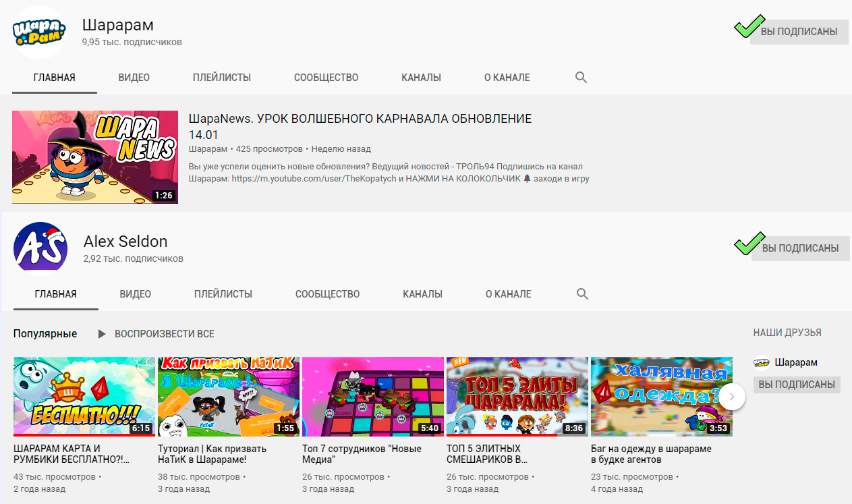Open Плейлисты tab of Alex Seldon
Viewport: 852px width, 504px height.
coord(223,294)
